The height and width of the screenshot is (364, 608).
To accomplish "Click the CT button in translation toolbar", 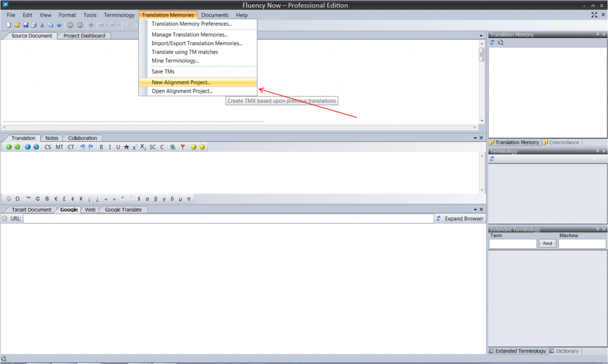I will coord(71,147).
